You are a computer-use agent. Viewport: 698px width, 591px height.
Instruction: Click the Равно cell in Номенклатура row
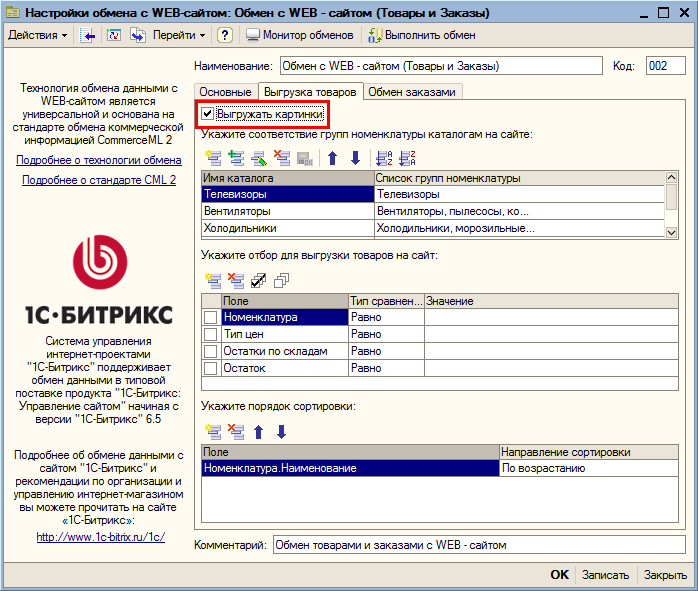[386, 317]
